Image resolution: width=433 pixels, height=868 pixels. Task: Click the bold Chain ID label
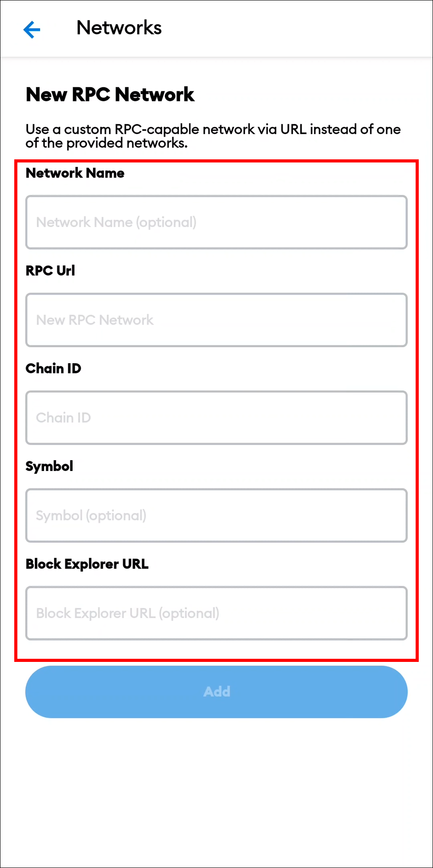pos(53,369)
